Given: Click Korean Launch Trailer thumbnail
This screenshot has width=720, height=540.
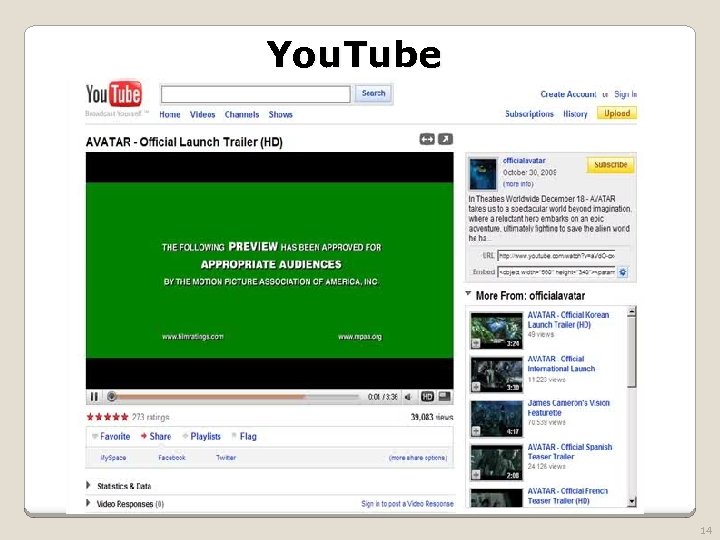Looking at the screenshot, I should pyautogui.click(x=497, y=331).
